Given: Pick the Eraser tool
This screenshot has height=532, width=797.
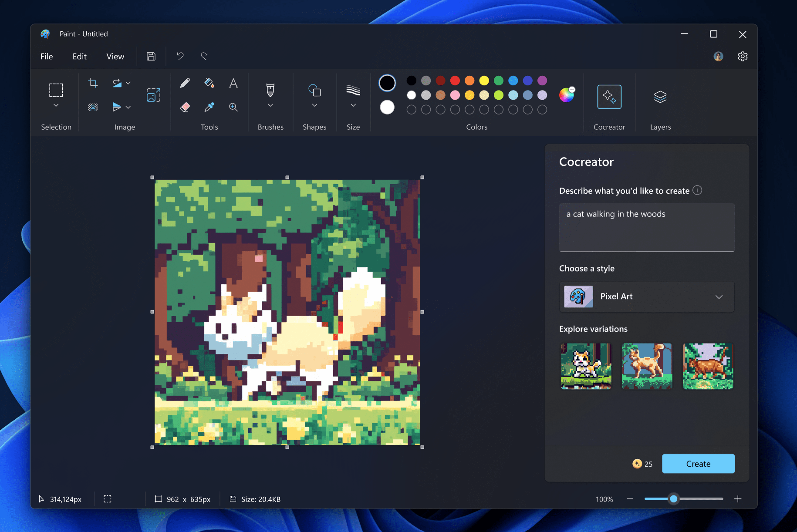Looking at the screenshot, I should (185, 107).
